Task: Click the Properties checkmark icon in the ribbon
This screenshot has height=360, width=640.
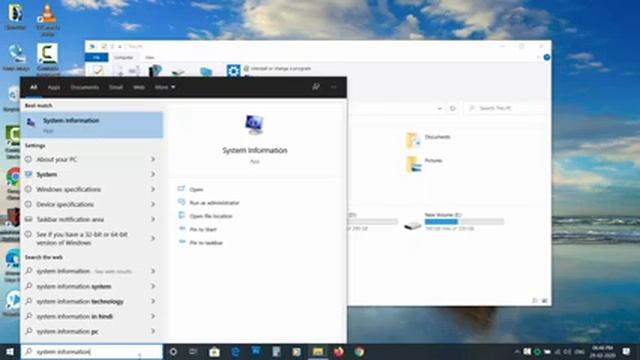Action: click(97, 71)
